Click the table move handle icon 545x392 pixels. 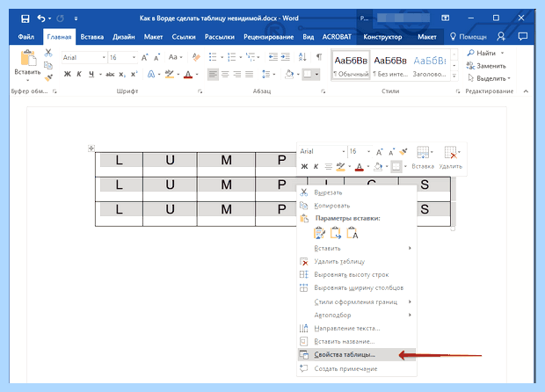coord(91,149)
